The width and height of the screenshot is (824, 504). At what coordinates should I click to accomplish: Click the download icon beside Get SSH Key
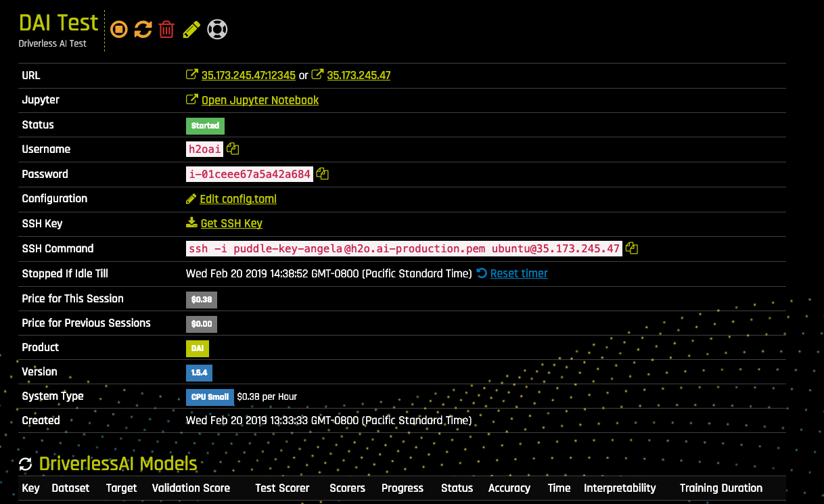(192, 223)
